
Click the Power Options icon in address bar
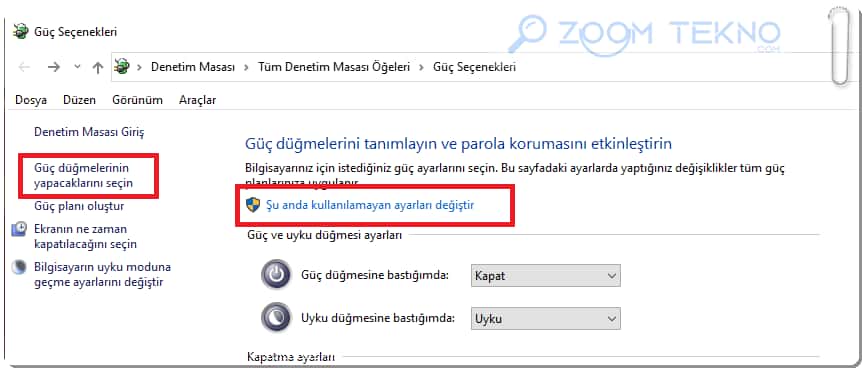[121, 67]
